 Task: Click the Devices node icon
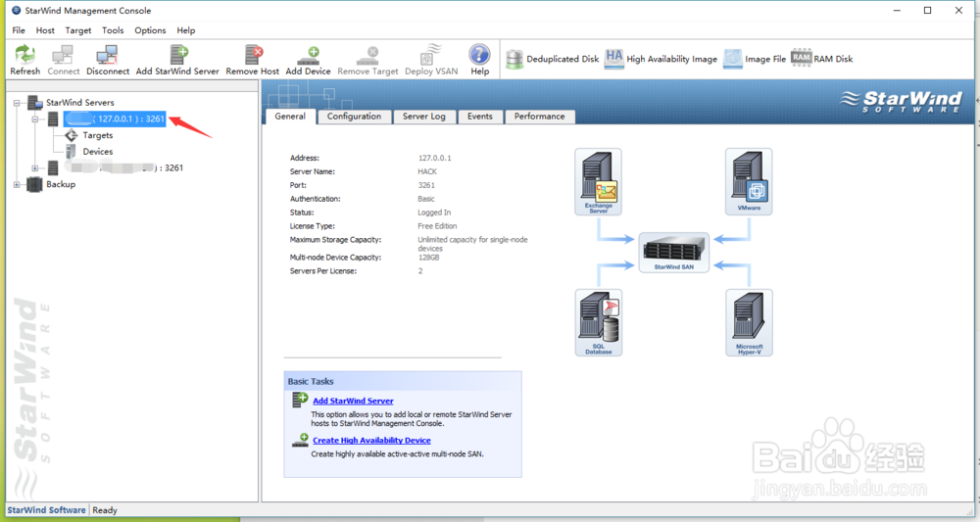click(x=71, y=151)
